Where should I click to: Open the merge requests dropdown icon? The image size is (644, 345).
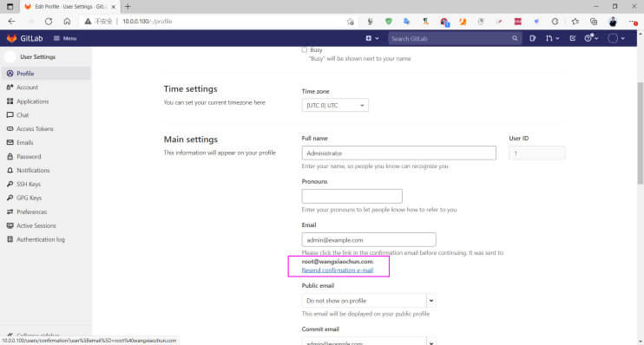(x=552, y=38)
